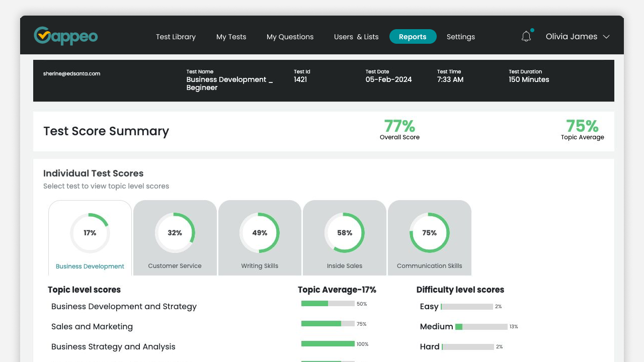Click the email sherine@edsanta.com

pyautogui.click(x=71, y=73)
